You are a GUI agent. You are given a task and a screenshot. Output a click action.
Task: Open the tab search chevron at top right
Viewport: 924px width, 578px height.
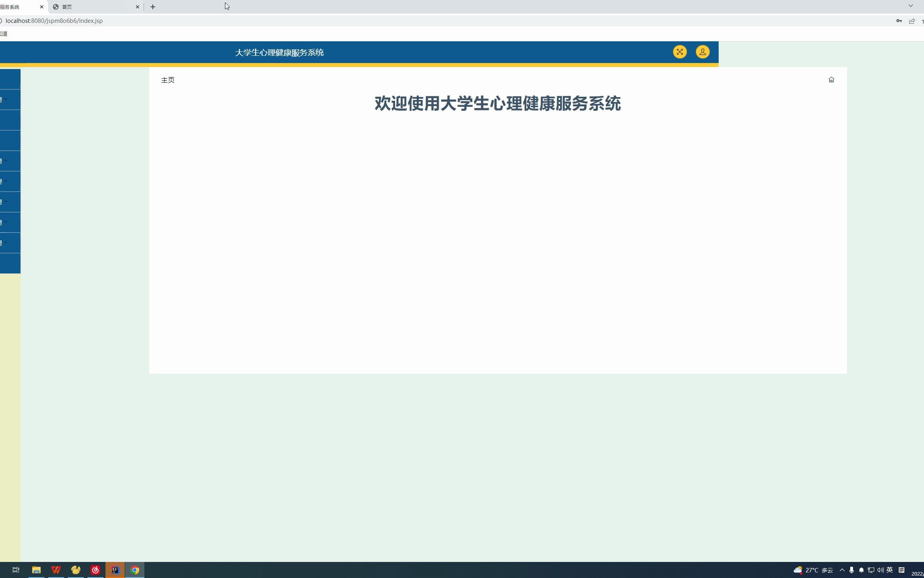pyautogui.click(x=911, y=6)
